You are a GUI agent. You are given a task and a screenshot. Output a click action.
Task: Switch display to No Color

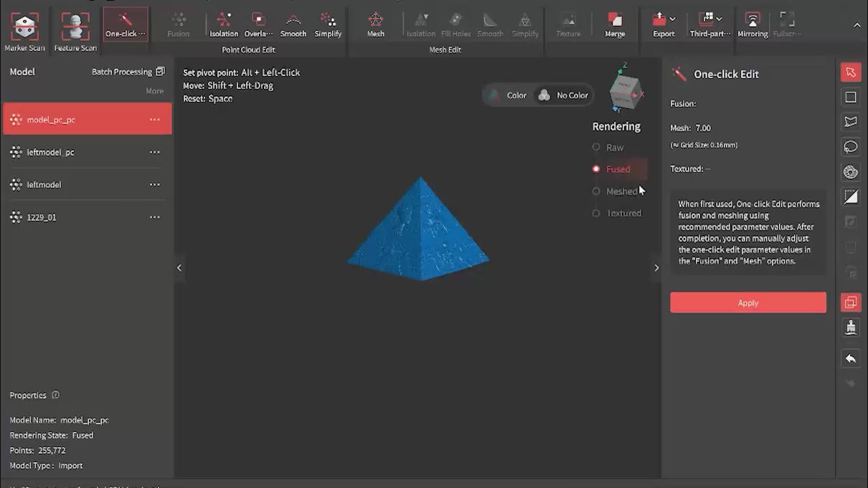pos(563,96)
